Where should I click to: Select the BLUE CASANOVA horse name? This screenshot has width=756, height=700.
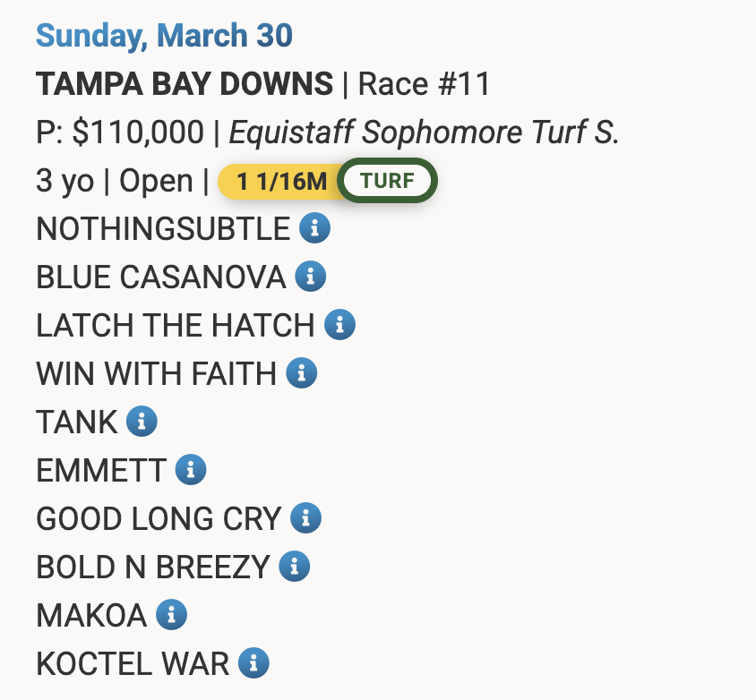click(160, 277)
